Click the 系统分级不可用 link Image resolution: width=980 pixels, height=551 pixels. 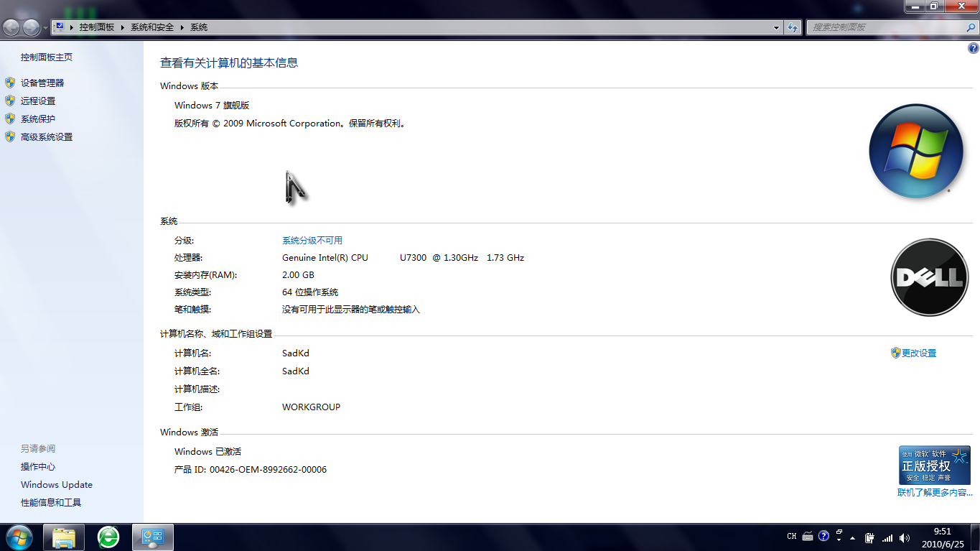point(312,241)
